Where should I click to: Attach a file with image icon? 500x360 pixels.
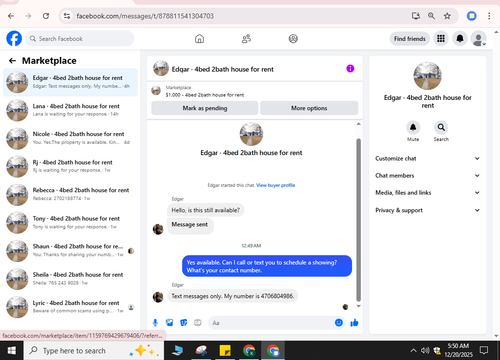pos(169,322)
